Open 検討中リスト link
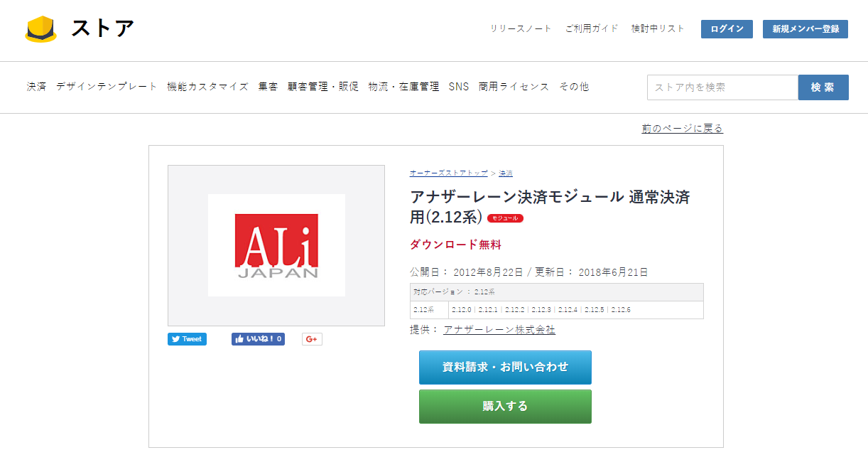 (x=658, y=29)
